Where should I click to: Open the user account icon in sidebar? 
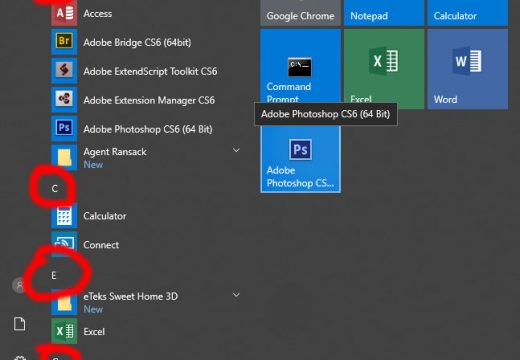click(19, 285)
